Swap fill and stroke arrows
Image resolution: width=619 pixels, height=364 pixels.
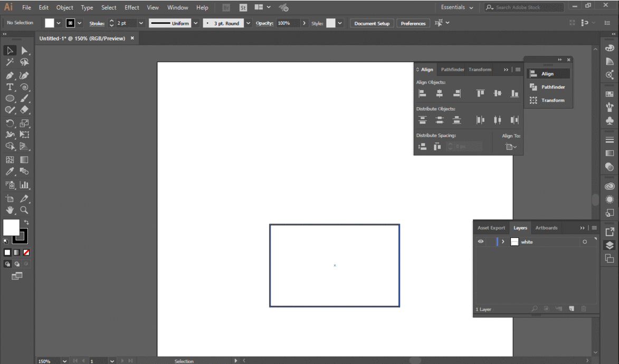click(26, 222)
